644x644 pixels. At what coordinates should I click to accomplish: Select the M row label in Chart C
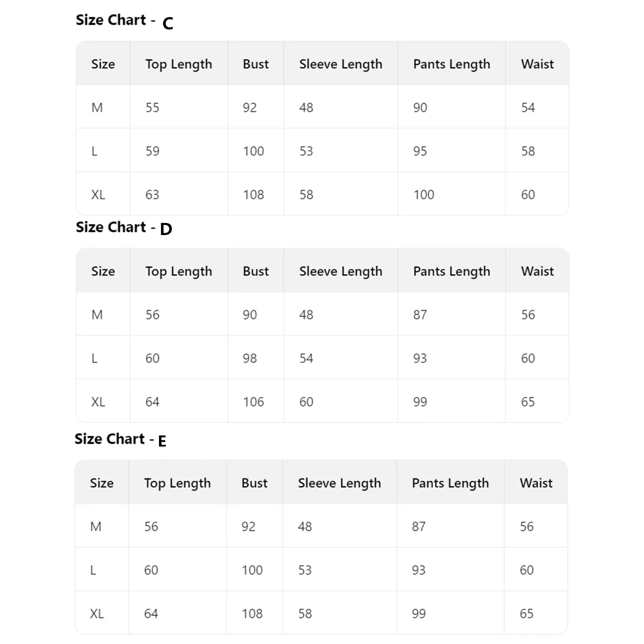[x=97, y=107]
